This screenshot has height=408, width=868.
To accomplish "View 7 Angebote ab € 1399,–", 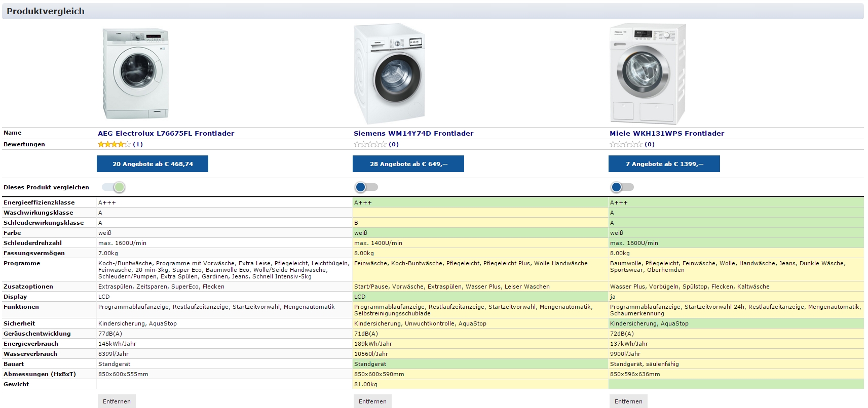I will tap(664, 164).
